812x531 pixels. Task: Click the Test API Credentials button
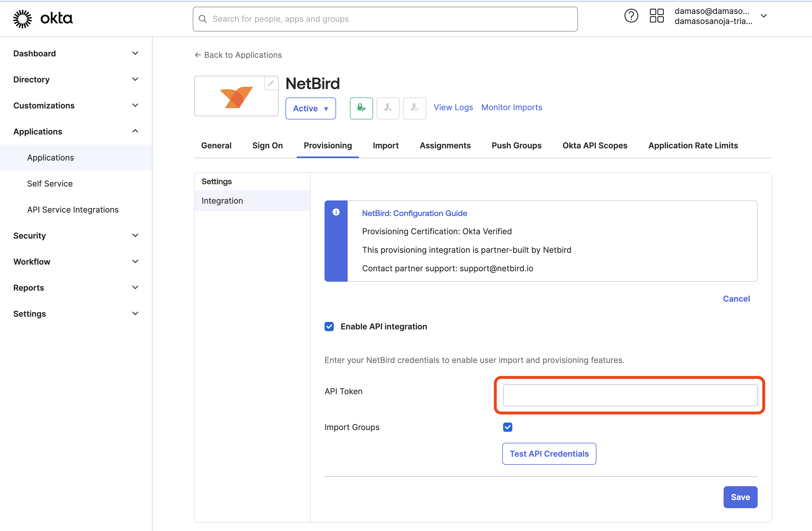coord(549,453)
